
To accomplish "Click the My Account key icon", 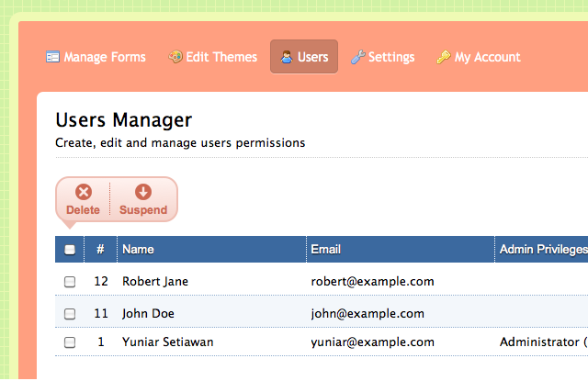I will 444,57.
